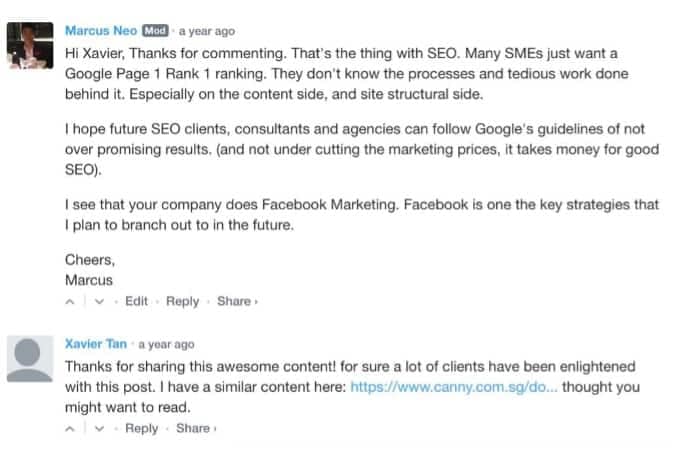Upvote Xavier Tan's comment

tap(70, 428)
